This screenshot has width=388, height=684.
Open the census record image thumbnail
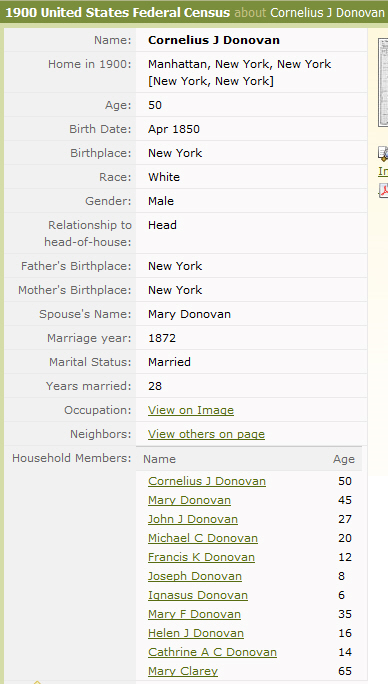click(383, 82)
